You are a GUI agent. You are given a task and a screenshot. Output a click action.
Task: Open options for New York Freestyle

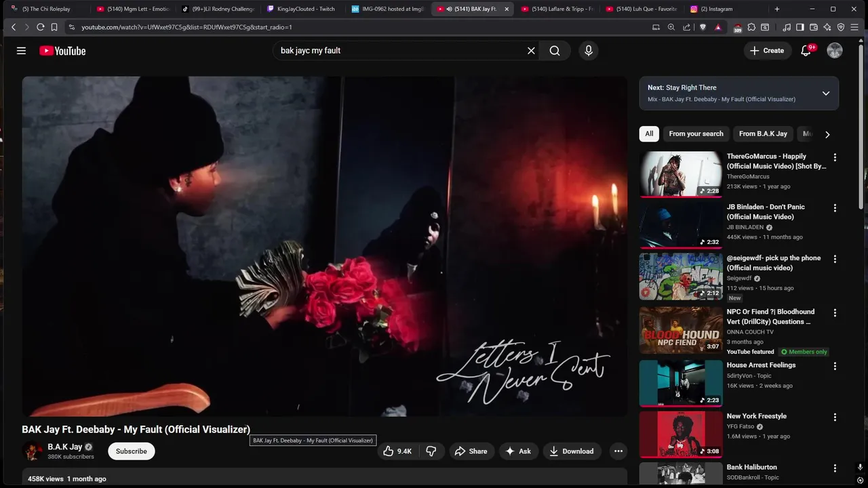tap(835, 418)
